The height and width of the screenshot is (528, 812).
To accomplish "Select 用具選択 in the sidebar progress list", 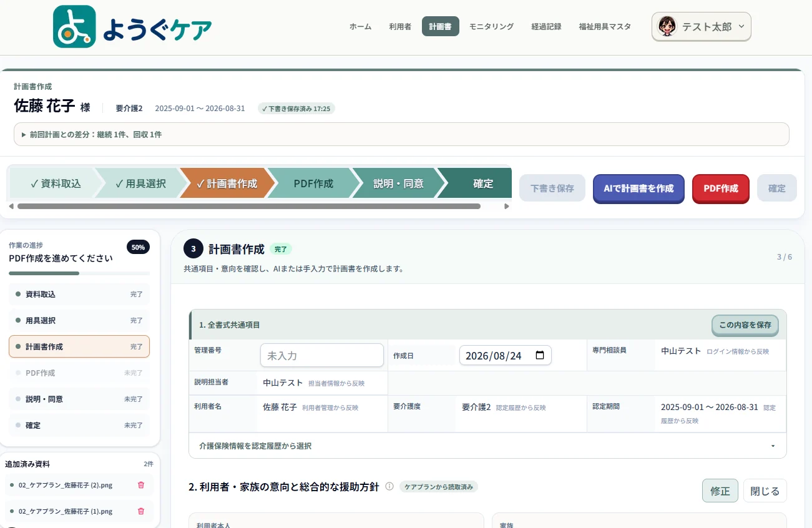I will [79, 320].
